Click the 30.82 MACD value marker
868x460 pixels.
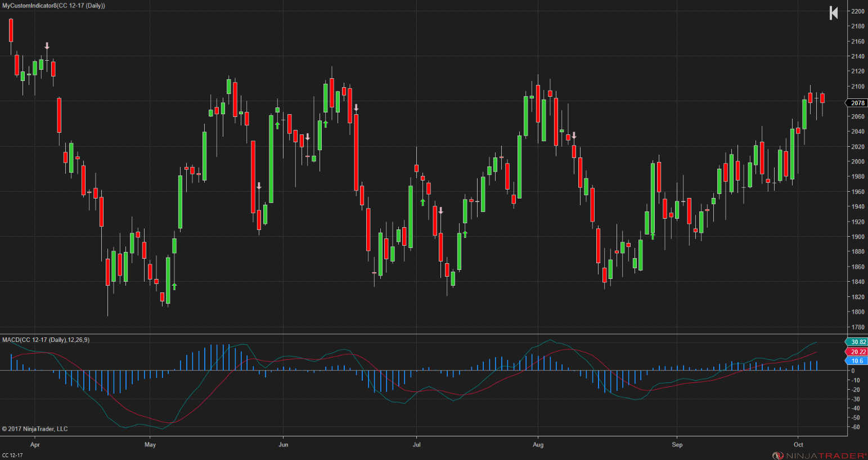(857, 342)
